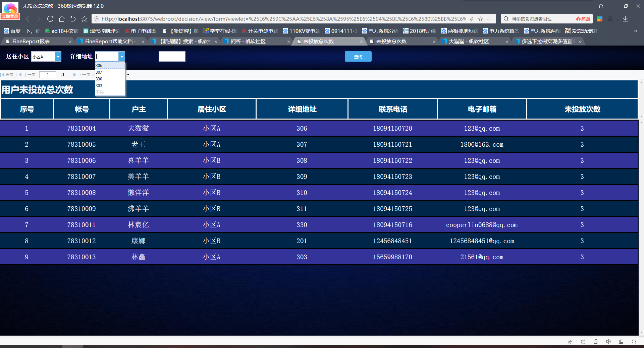The width and height of the screenshot is (644, 348).
Task: Bookmark page with star inside address bar
Action: pos(480,19)
